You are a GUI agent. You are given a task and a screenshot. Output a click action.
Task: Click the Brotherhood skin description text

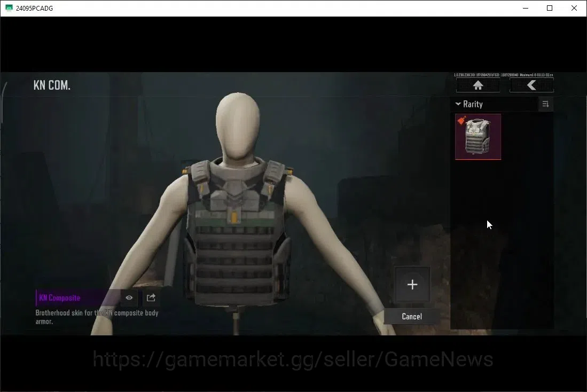pos(97,317)
